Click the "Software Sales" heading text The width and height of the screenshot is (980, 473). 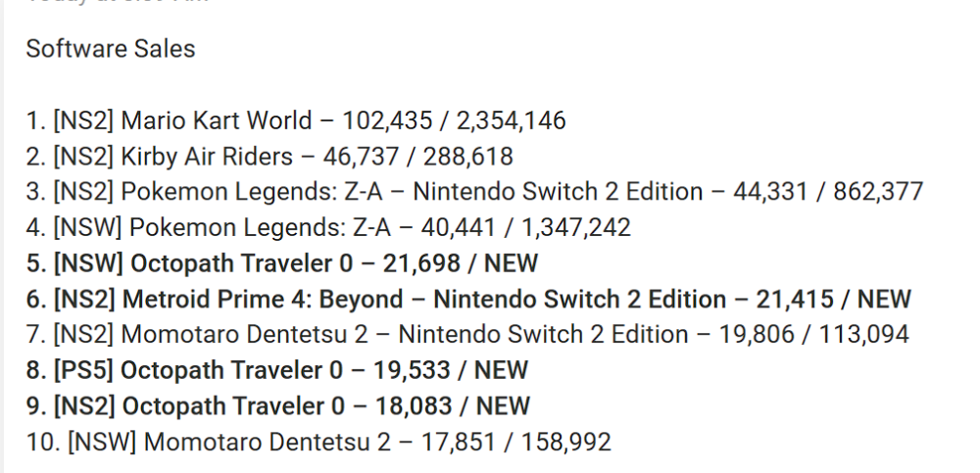tap(110, 49)
